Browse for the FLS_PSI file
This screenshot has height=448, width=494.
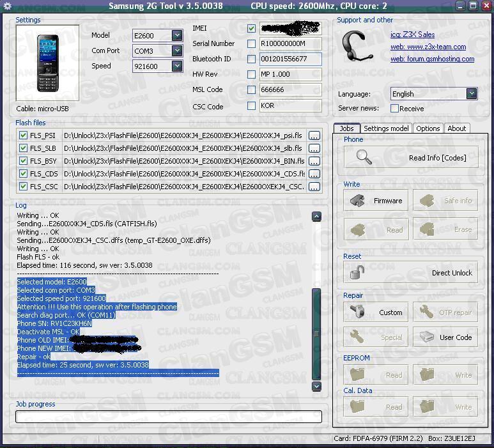point(314,135)
